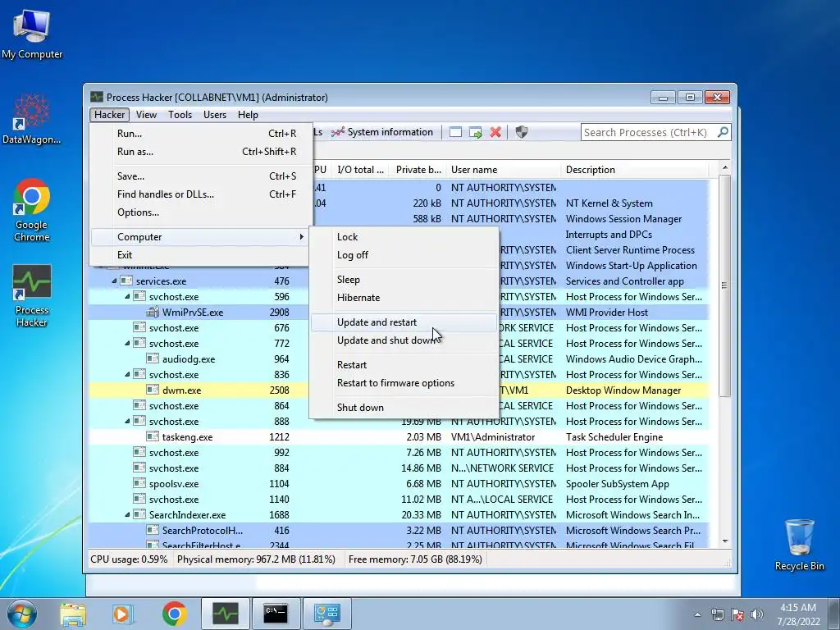
Task: Open the Command Prompt taskbar button
Action: click(x=276, y=614)
